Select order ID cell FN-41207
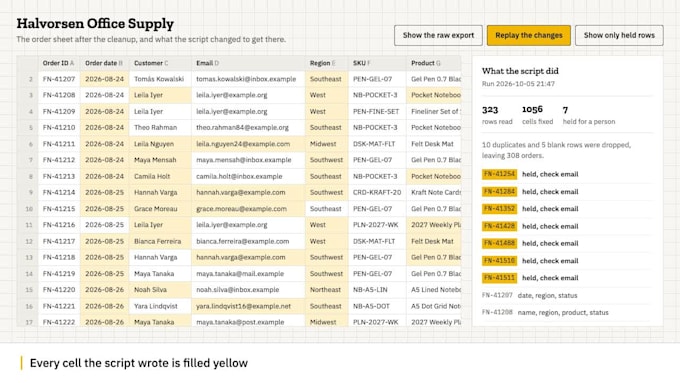 pos(59,79)
